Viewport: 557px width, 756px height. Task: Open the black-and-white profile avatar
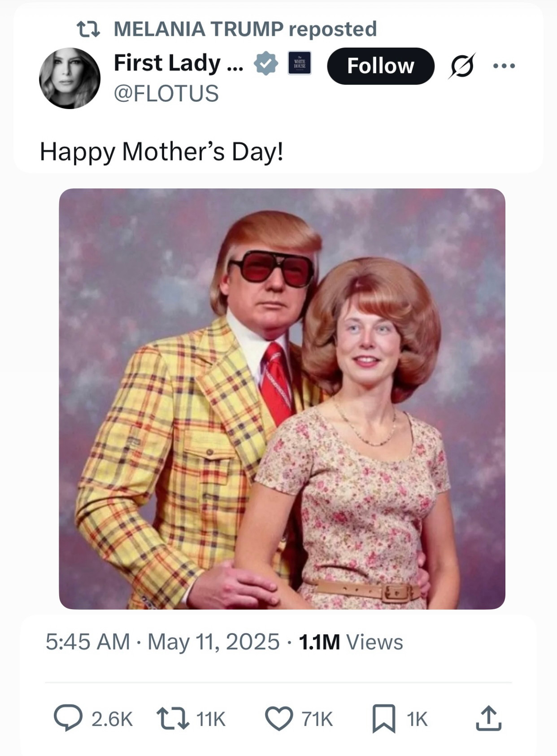(70, 78)
